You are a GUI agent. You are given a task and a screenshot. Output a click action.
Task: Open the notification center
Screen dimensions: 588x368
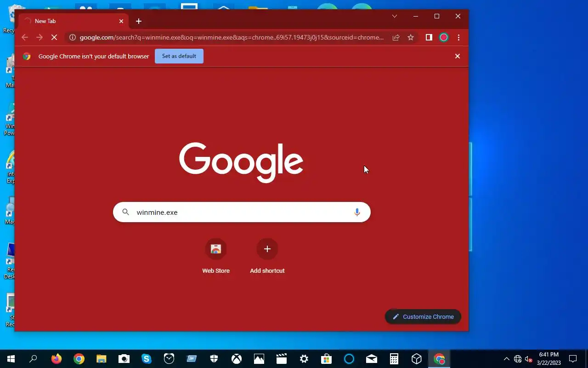click(x=573, y=359)
